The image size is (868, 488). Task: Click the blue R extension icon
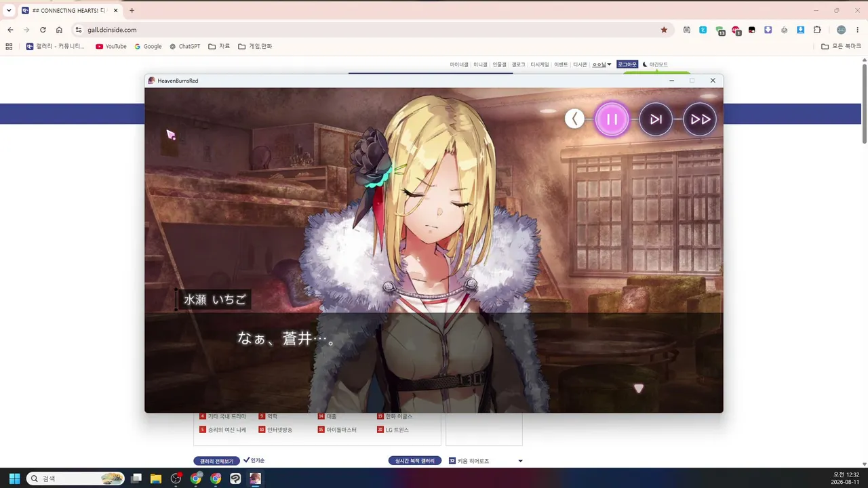point(703,30)
